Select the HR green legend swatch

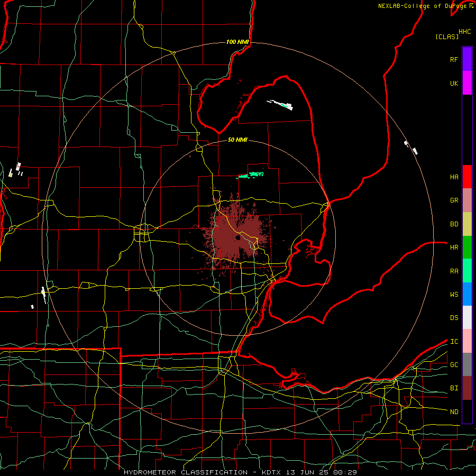pyautogui.click(x=467, y=248)
